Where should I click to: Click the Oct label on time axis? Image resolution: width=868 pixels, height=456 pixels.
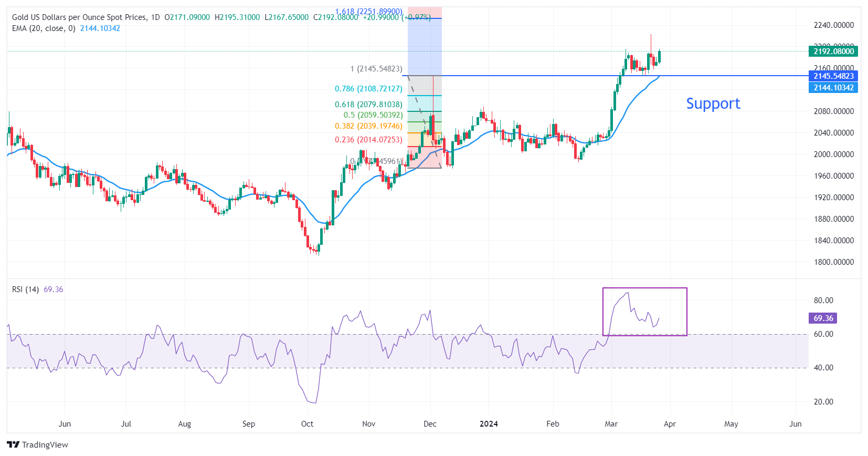[307, 424]
